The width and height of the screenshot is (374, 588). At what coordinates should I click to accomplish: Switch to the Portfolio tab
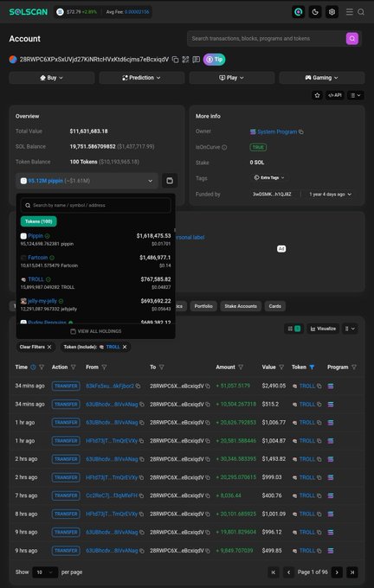click(203, 306)
